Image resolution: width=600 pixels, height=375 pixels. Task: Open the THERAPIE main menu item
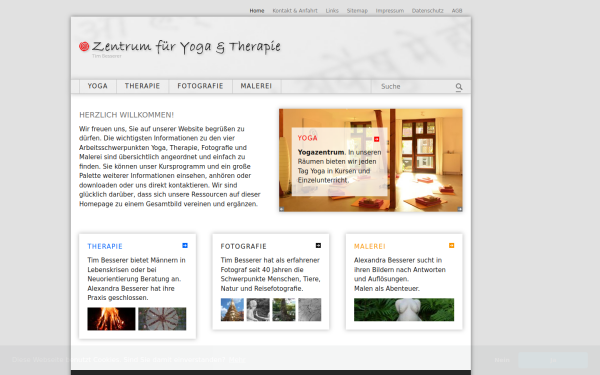(x=142, y=86)
